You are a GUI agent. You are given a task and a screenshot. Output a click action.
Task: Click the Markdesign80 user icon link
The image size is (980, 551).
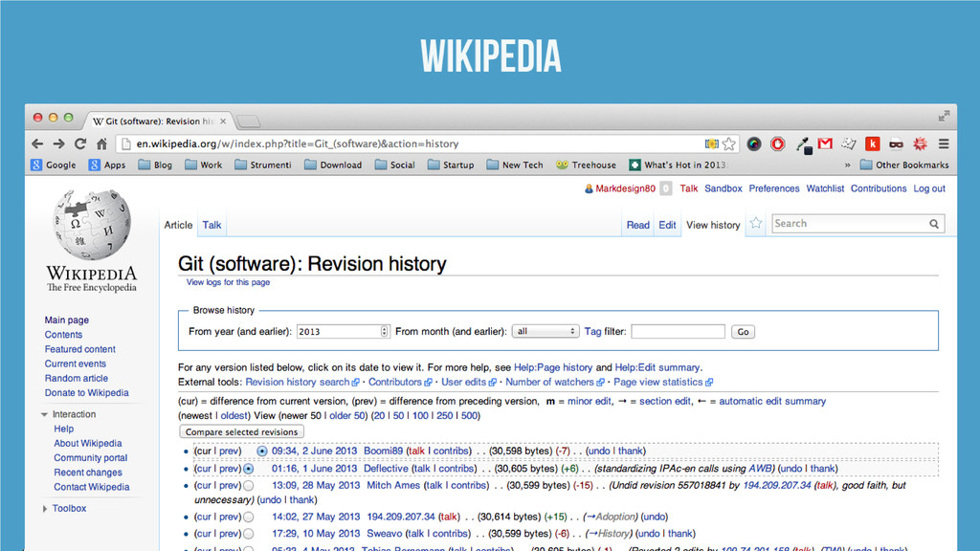tap(589, 188)
